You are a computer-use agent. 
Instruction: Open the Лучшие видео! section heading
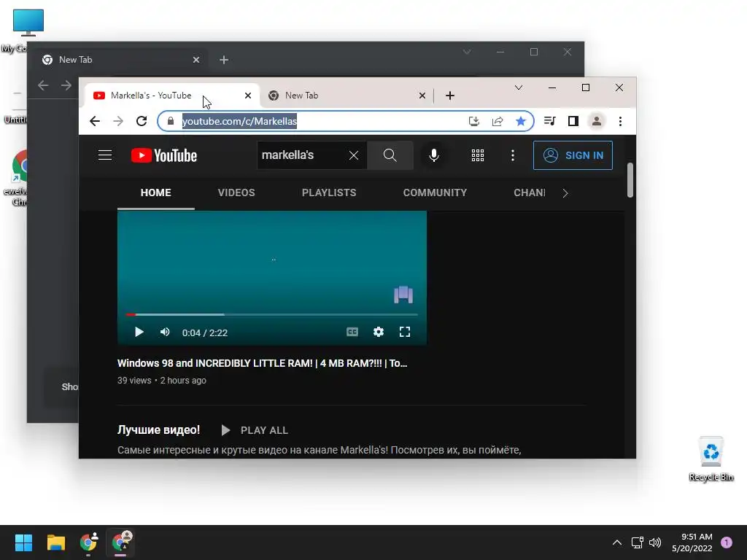tap(158, 430)
